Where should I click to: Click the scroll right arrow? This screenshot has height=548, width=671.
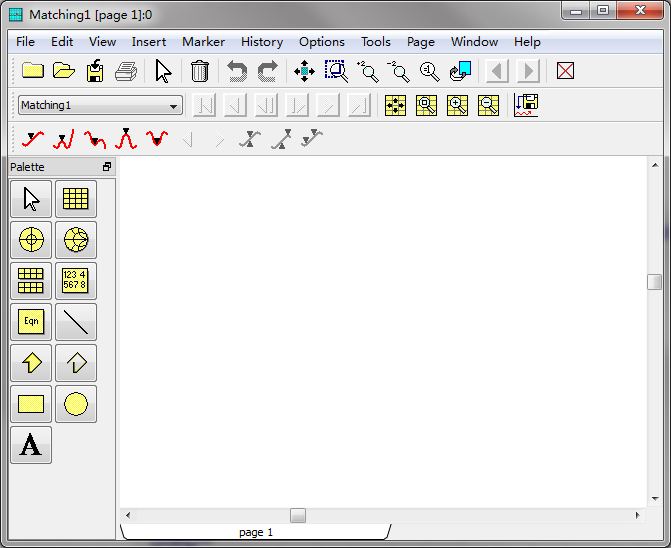[638, 515]
